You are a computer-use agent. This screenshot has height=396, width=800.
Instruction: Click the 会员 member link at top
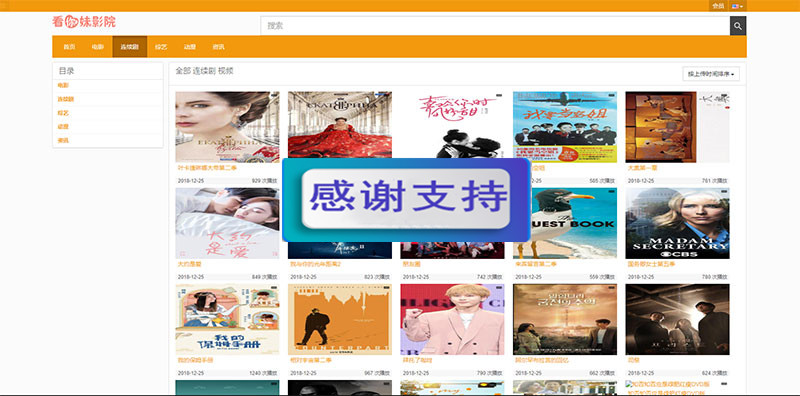[718, 6]
